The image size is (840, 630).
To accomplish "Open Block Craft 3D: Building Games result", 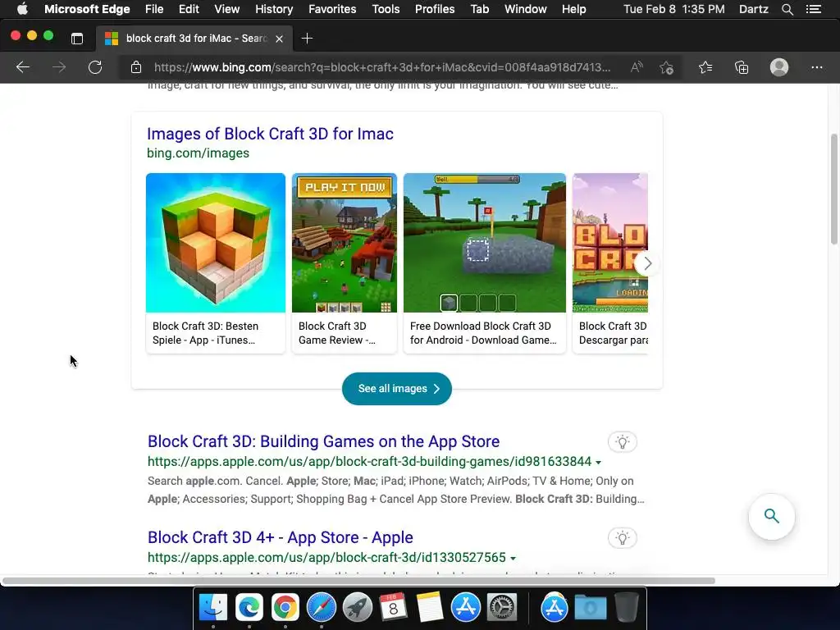I will (x=323, y=441).
